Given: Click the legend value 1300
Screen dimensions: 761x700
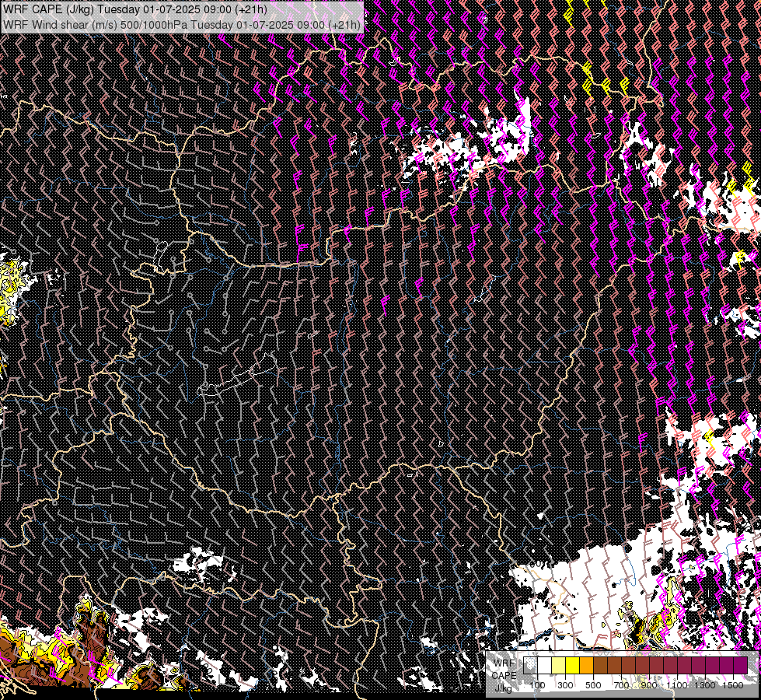Looking at the screenshot, I should pos(705,685).
